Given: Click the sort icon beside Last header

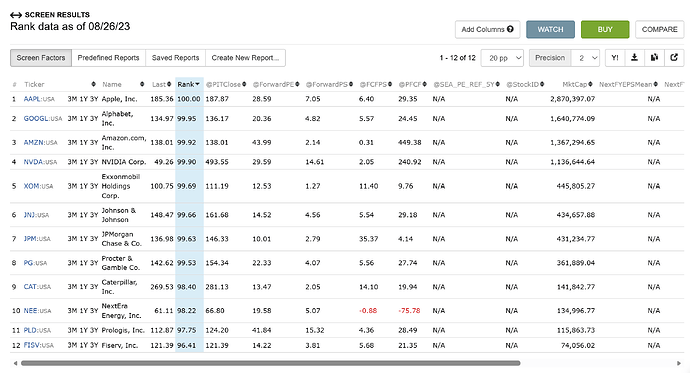Looking at the screenshot, I should click(x=169, y=84).
